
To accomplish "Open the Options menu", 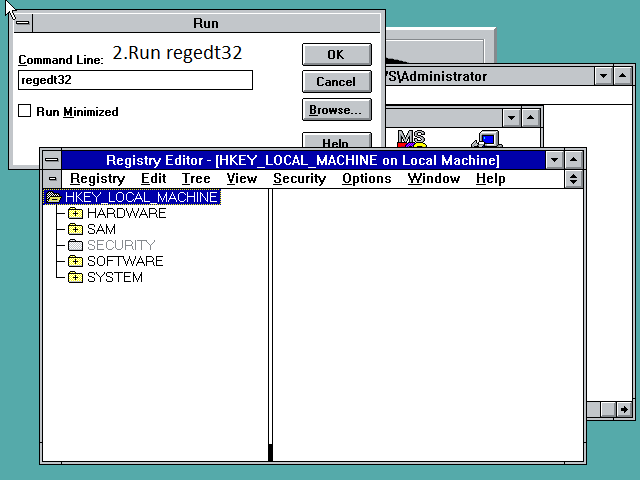I will (x=367, y=179).
